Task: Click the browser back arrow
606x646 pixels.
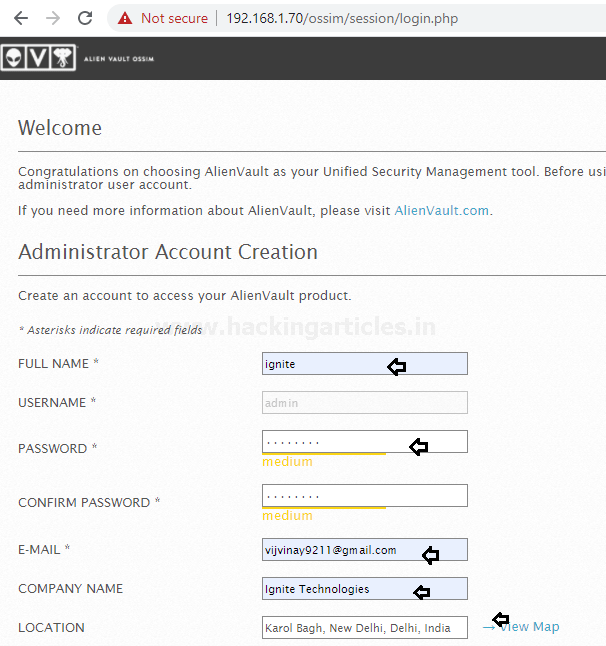Action: pyautogui.click(x=20, y=18)
